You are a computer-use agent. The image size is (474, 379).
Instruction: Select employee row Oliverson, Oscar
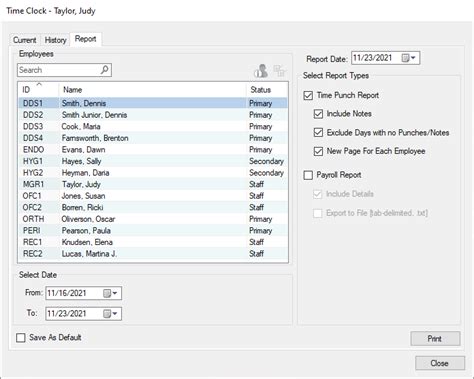click(153, 219)
